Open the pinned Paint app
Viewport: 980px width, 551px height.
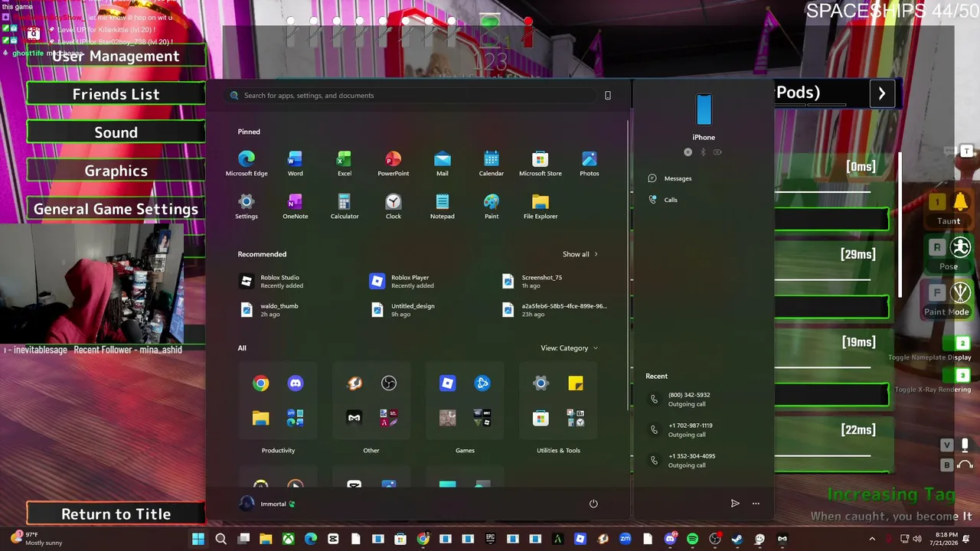(x=492, y=207)
